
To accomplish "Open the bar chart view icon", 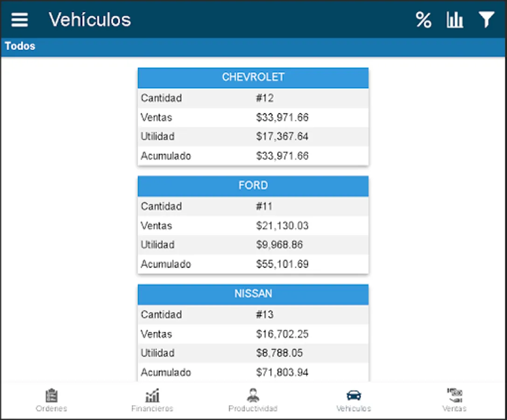I will [x=455, y=20].
